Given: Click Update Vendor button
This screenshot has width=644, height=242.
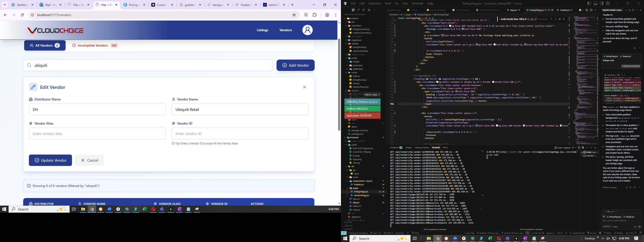Looking at the screenshot, I should point(50,160).
